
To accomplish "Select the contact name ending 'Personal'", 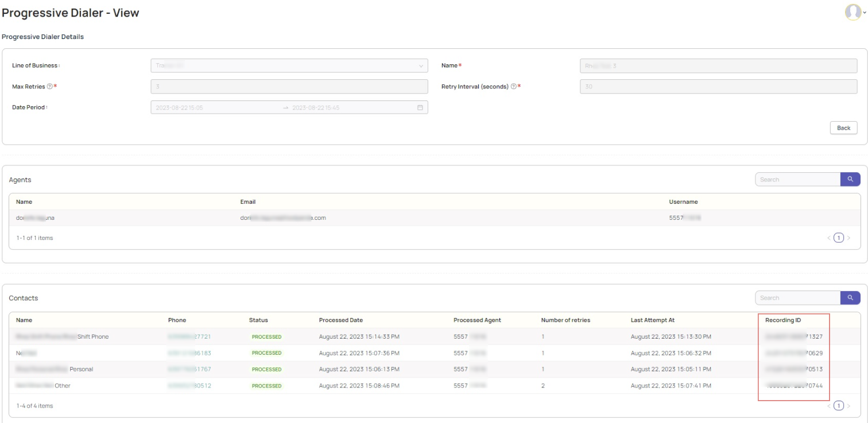I will click(55, 369).
